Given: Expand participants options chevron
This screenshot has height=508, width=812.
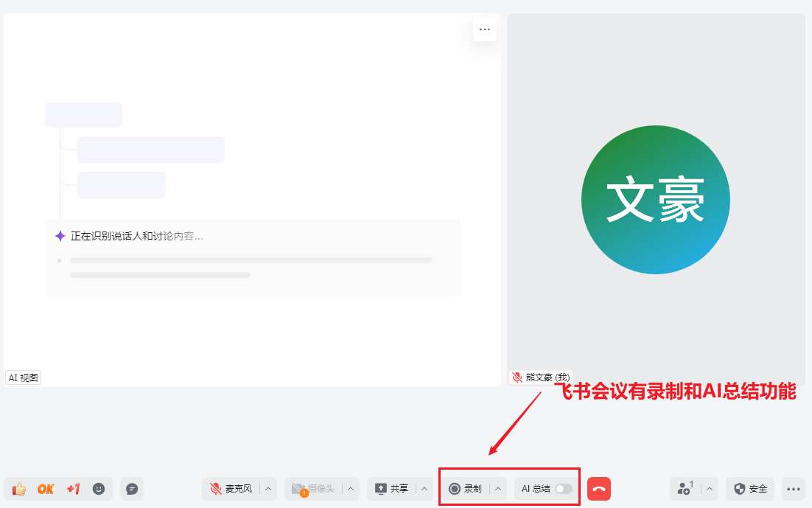Looking at the screenshot, I should pyautogui.click(x=710, y=489).
